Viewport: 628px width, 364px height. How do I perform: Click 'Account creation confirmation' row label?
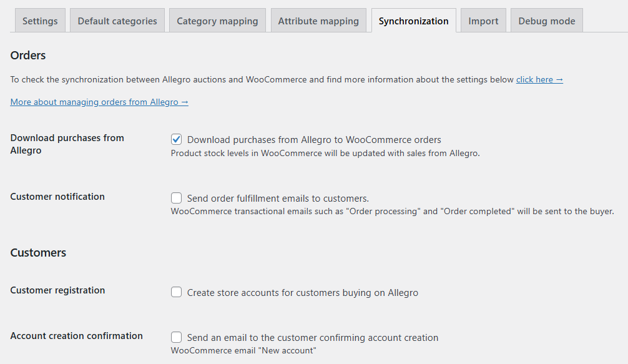pyautogui.click(x=77, y=335)
